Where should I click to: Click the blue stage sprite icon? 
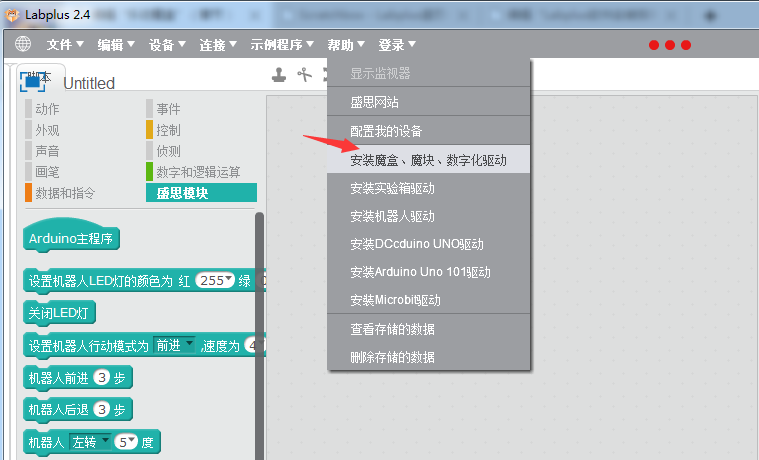pos(33,81)
